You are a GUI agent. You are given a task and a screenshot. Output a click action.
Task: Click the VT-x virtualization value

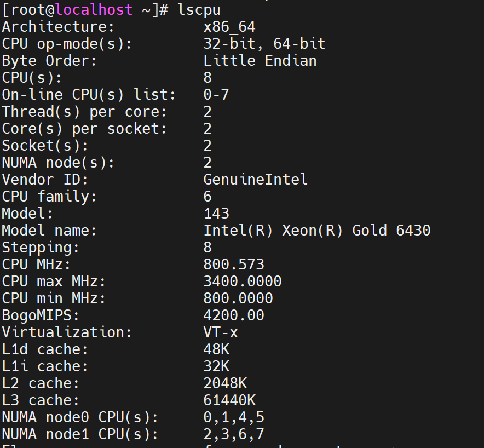[221, 332]
